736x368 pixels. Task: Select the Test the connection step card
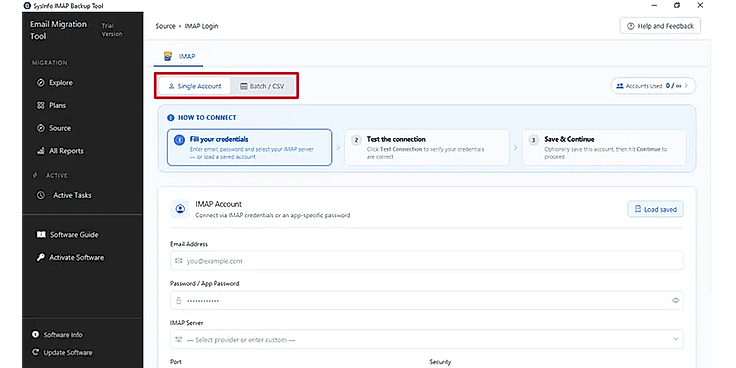pos(427,147)
